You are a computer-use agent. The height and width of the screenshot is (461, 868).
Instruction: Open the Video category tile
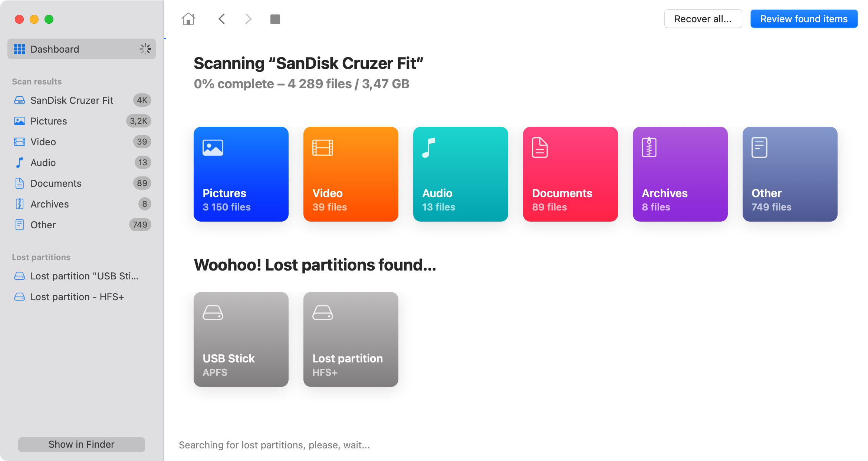[351, 174]
